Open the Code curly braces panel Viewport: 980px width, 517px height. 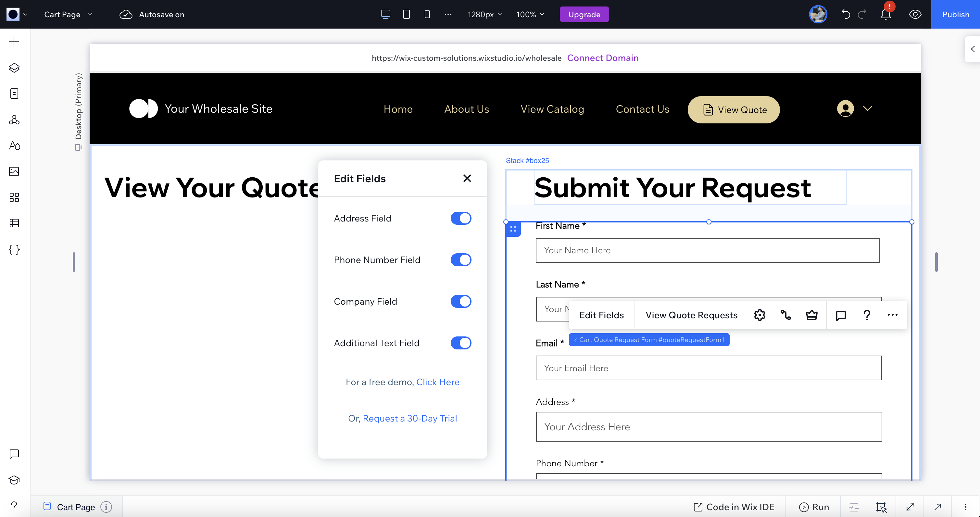point(14,249)
